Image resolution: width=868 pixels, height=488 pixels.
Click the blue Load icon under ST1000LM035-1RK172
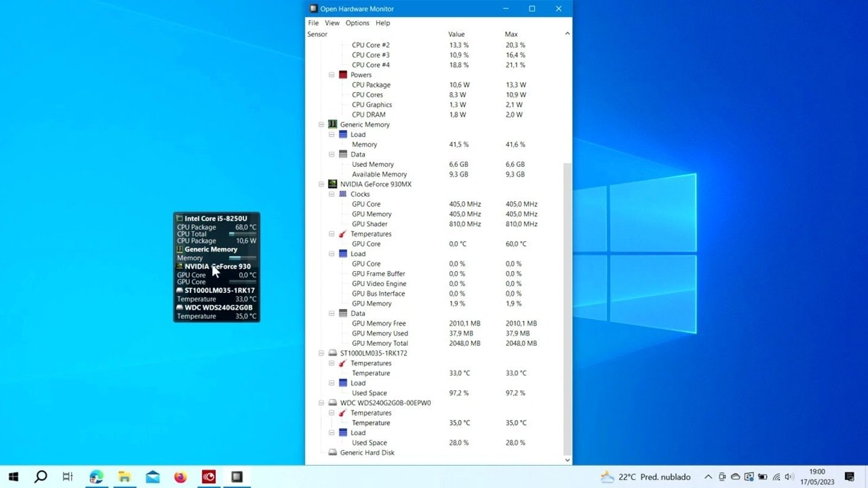click(343, 383)
